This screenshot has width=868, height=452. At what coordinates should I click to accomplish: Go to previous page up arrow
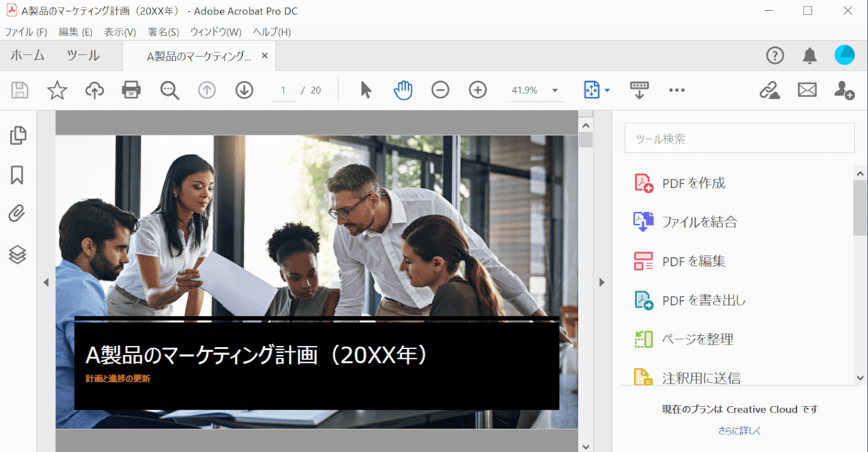tap(207, 90)
